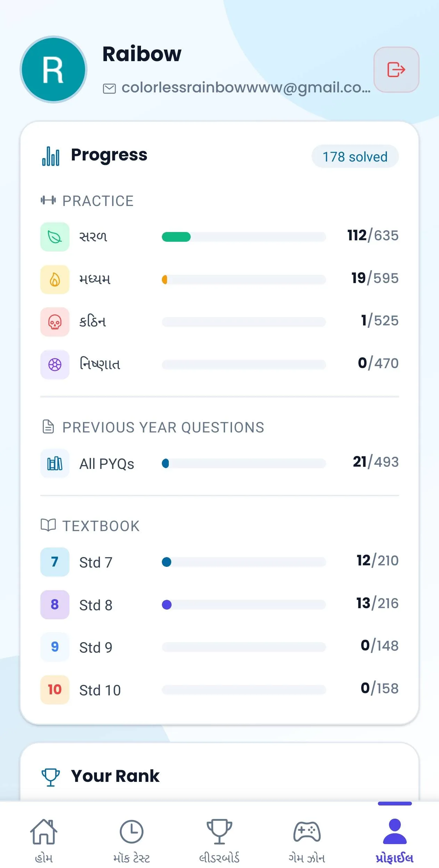The height and width of the screenshot is (868, 439).
Task: Select the Std 8 purple badge
Action: 55,605
